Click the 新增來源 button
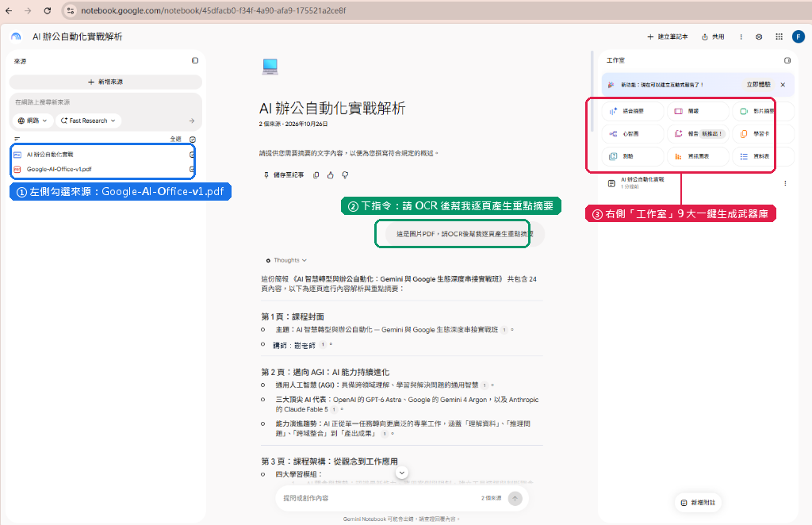 point(105,82)
